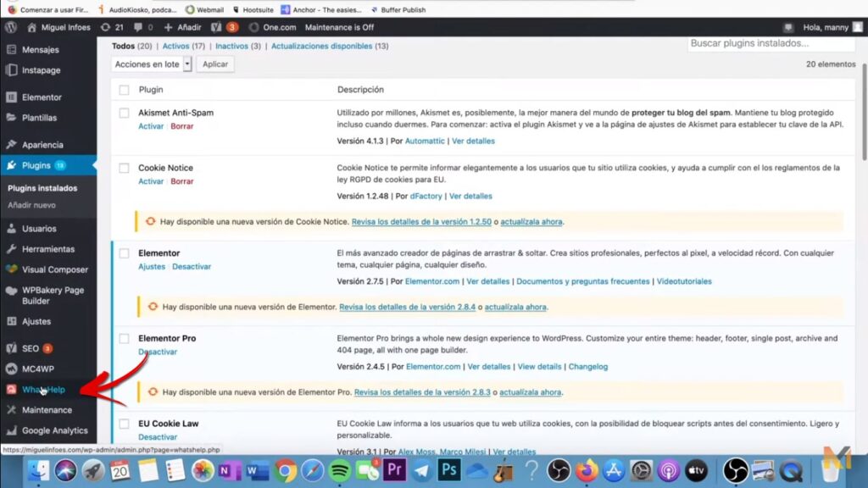Click the Yoast icon with badge 3

[x=225, y=27]
